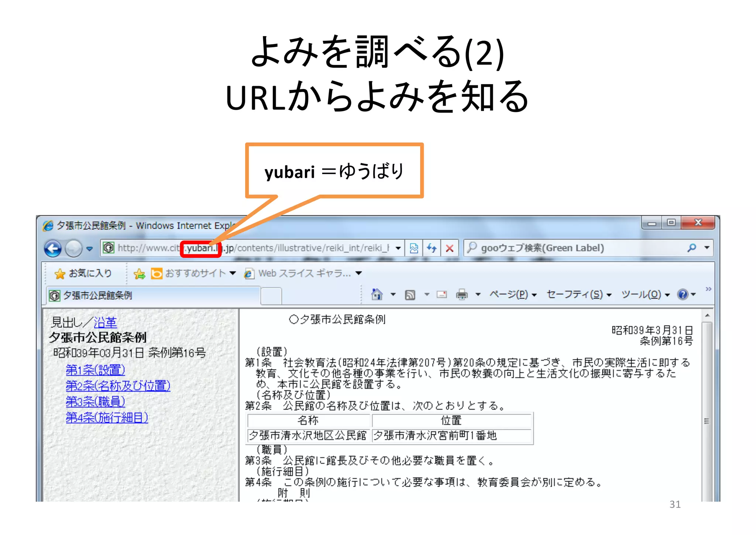Click the goo web search box
The height and width of the screenshot is (535, 756).
[573, 248]
